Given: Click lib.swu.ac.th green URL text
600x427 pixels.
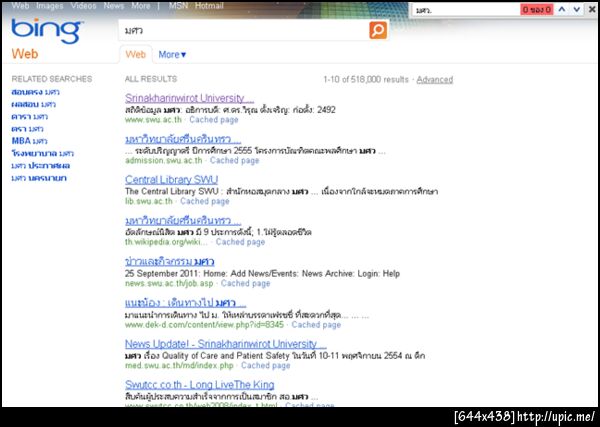Looking at the screenshot, I should coord(149,201).
